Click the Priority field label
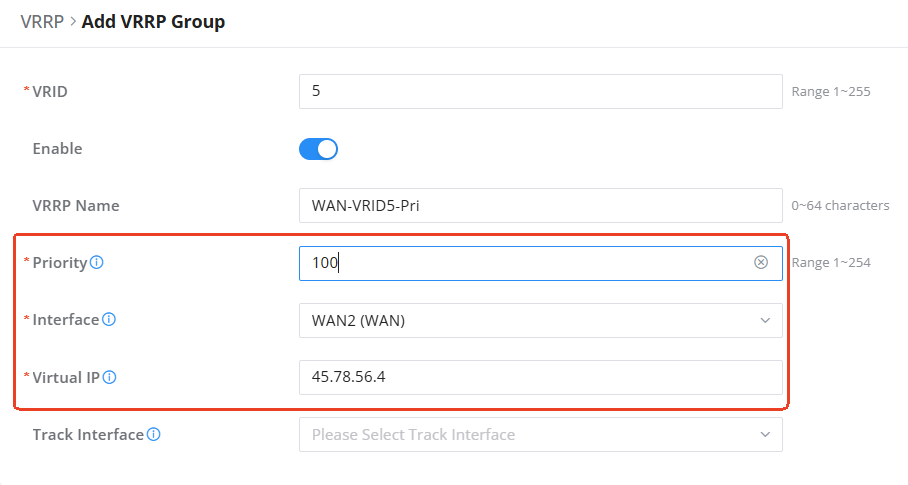 (x=60, y=263)
